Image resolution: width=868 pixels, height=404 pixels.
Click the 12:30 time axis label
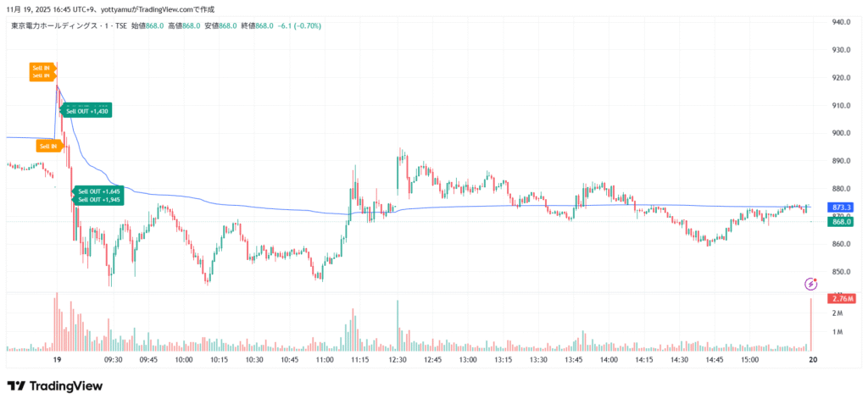coord(397,359)
